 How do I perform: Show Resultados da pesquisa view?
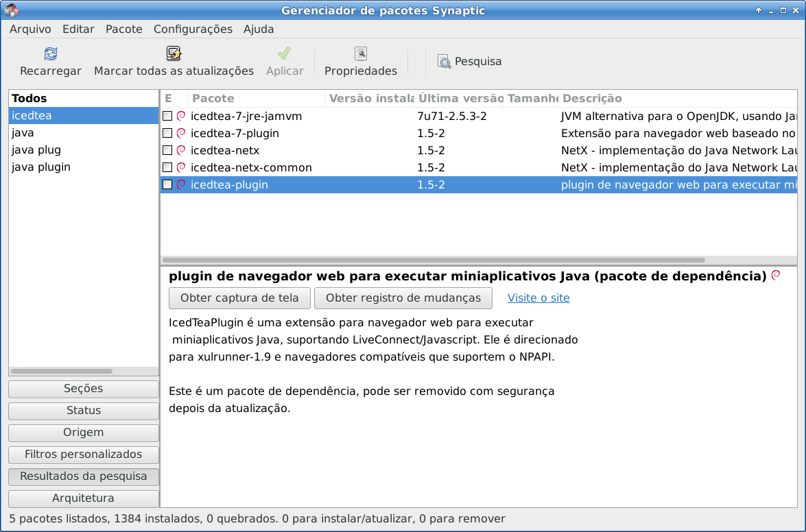(83, 476)
